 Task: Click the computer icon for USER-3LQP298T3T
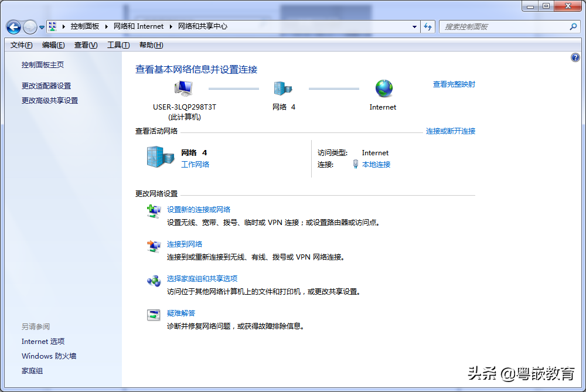[183, 87]
